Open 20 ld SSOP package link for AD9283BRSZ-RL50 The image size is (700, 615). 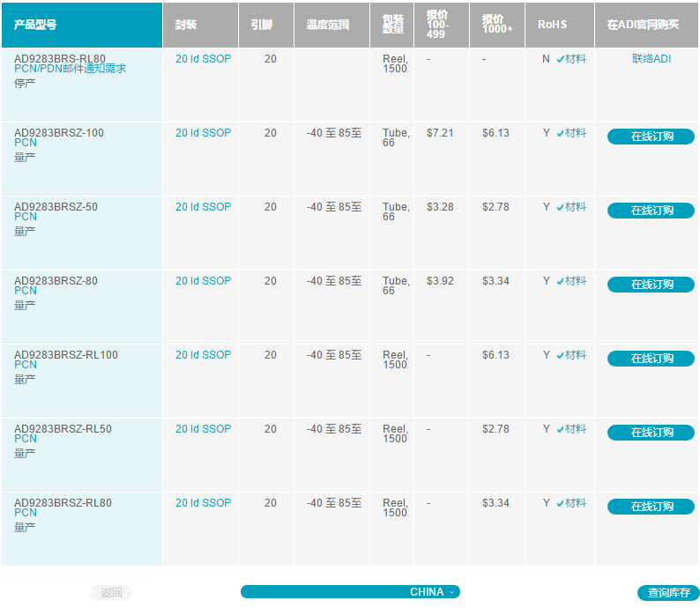tap(203, 429)
